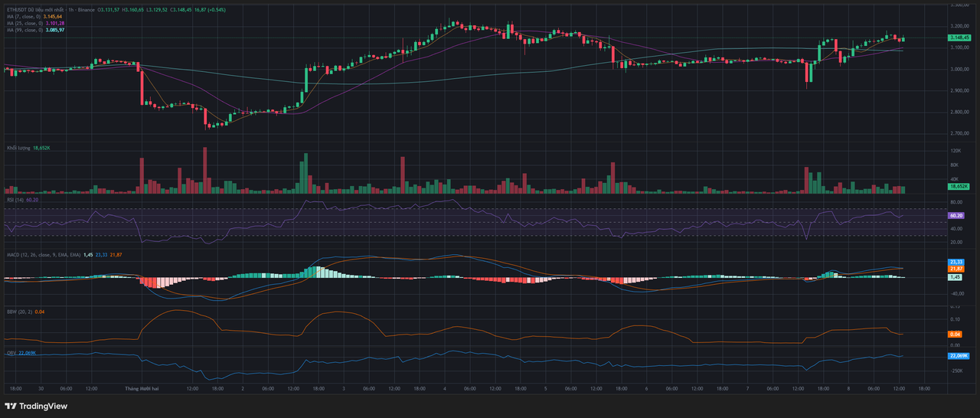Click the date label 8 on time axis
This screenshot has width=980, height=418.
pyautogui.click(x=848, y=389)
